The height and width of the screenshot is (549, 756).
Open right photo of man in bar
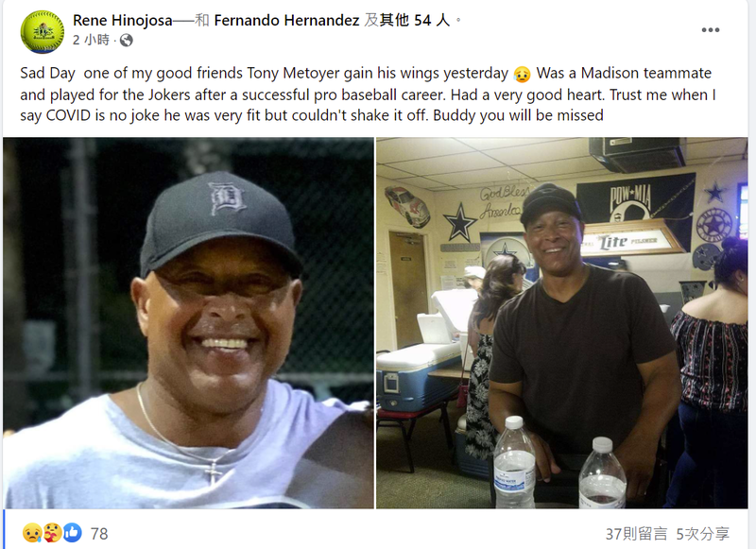click(x=561, y=323)
